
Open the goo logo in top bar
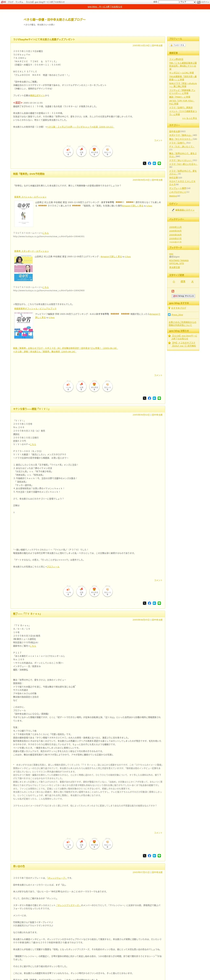4,2
